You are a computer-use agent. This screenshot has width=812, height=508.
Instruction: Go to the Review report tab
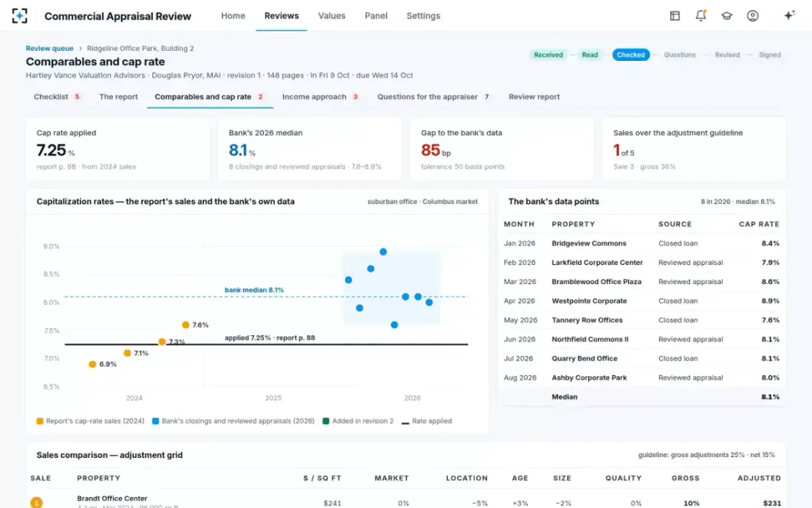click(x=535, y=97)
